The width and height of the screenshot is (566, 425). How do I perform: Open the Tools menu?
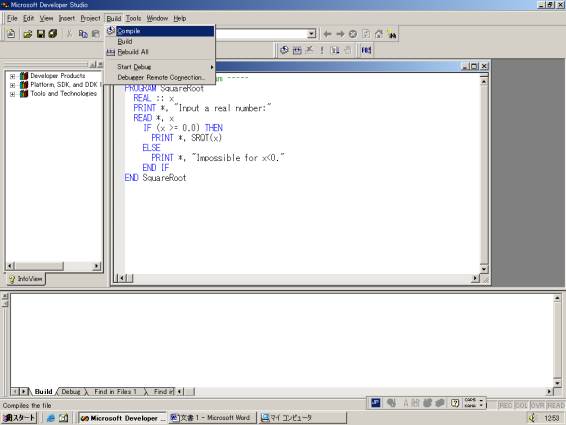(133, 18)
